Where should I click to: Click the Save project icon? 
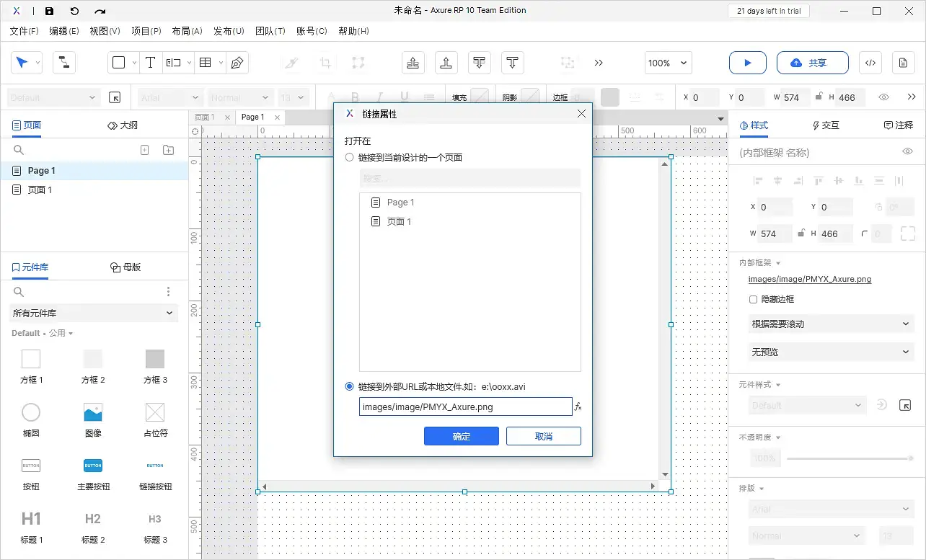pyautogui.click(x=48, y=11)
